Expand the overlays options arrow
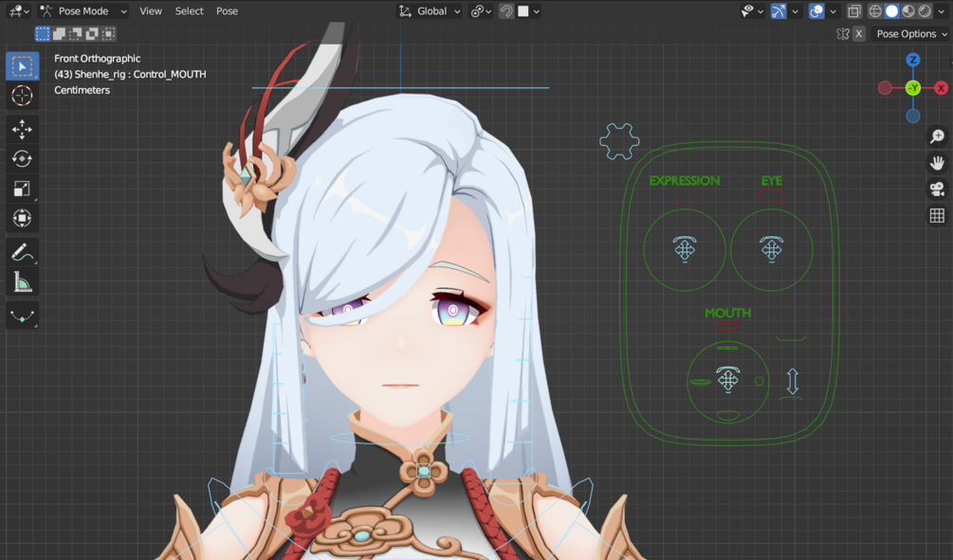Viewport: 953px width, 560px height. point(833,11)
